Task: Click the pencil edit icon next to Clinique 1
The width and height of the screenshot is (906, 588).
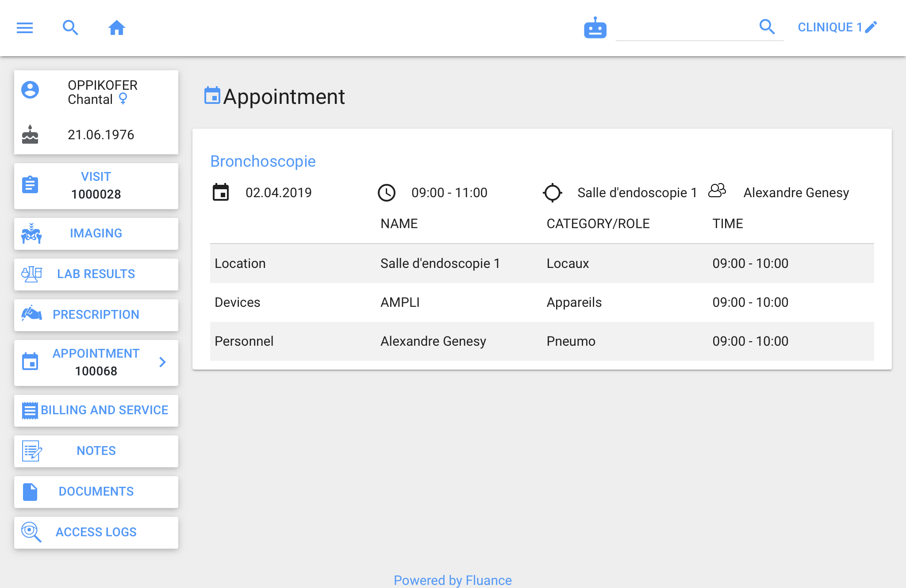Action: point(871,27)
